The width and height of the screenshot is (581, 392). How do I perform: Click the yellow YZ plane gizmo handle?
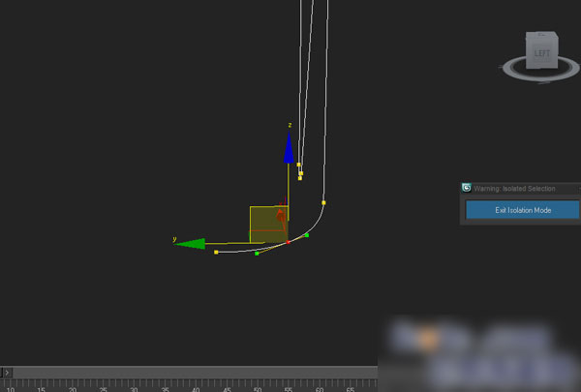[x=268, y=225]
